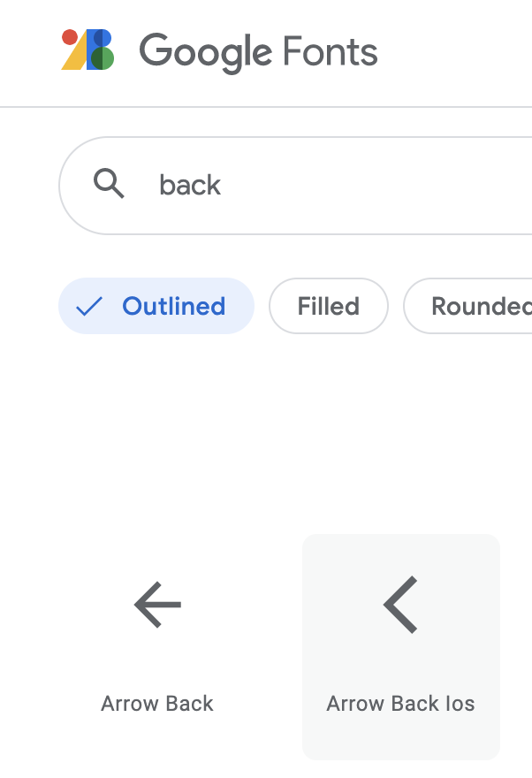Click the checkmark inside the Outlined chip
This screenshot has width=532, height=778.
click(89, 306)
